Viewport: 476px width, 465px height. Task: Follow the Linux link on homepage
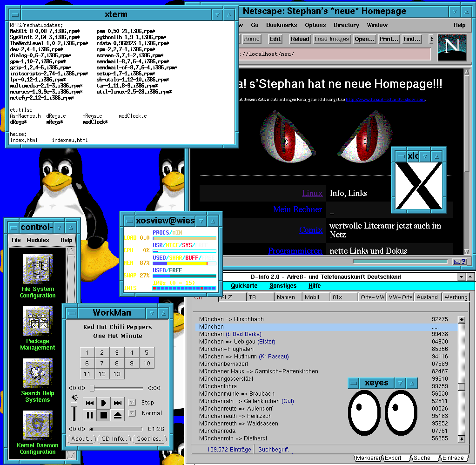coord(312,193)
